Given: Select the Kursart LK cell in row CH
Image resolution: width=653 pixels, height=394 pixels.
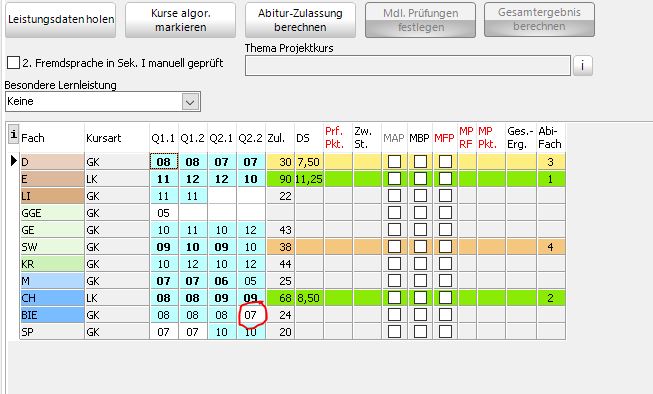Looking at the screenshot, I should pyautogui.click(x=117, y=298).
